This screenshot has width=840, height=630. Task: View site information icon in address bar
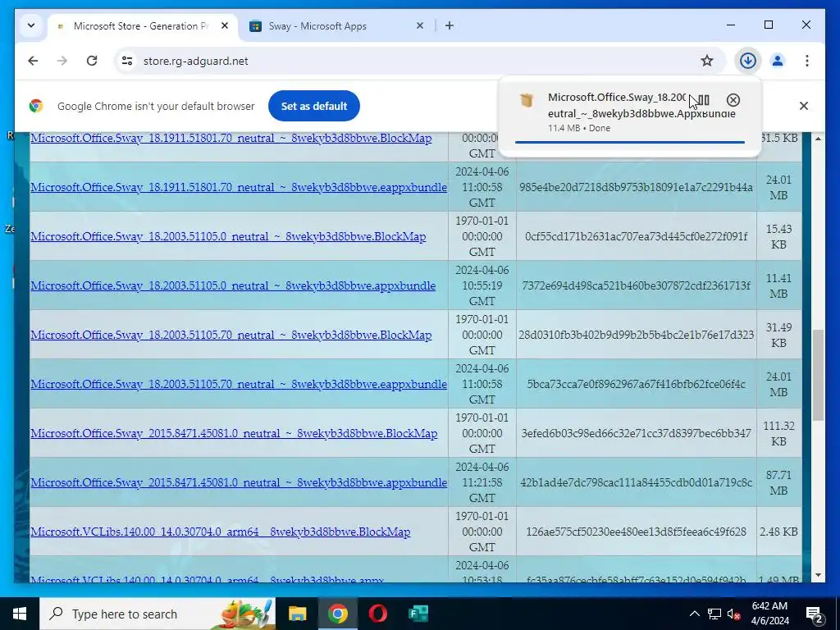[x=127, y=61]
